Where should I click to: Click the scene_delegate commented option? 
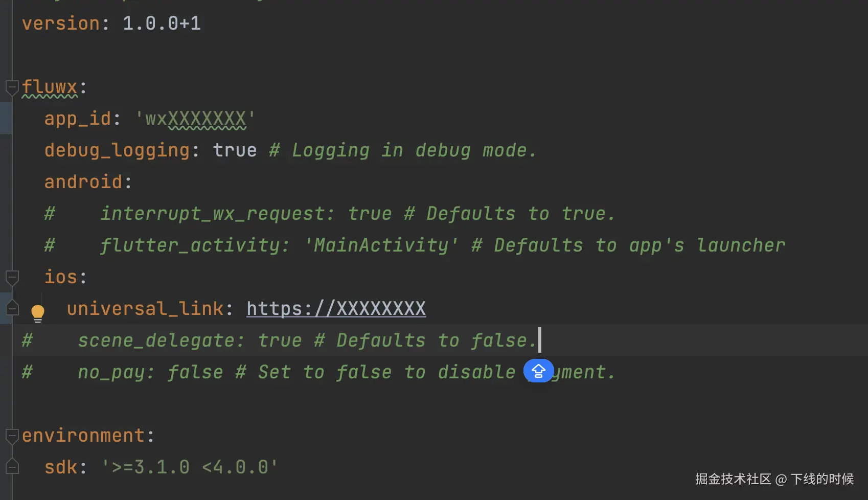(161, 340)
